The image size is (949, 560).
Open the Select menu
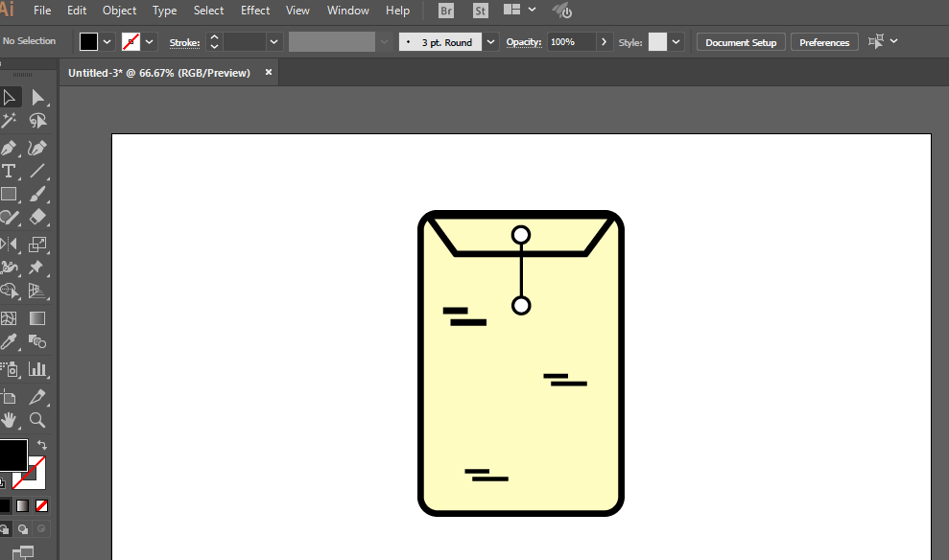click(x=209, y=11)
